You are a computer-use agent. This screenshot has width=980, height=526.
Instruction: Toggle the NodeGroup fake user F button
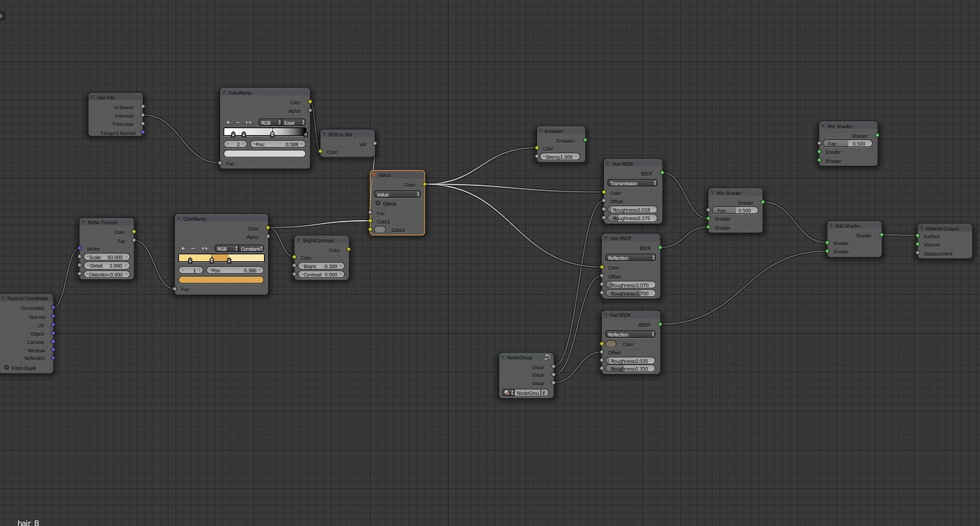click(545, 393)
